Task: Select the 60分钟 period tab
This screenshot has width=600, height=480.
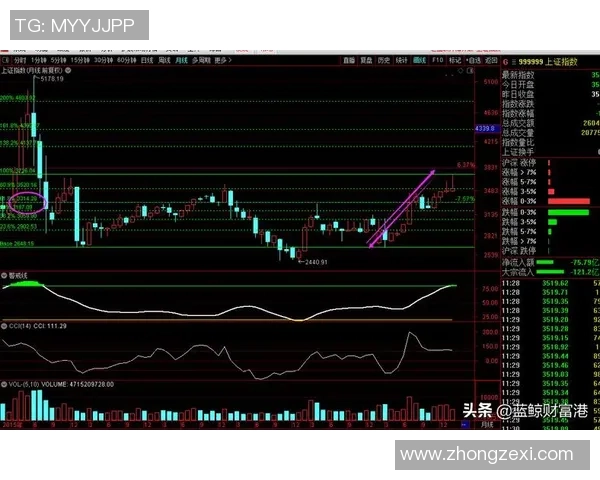Action: 126,60
